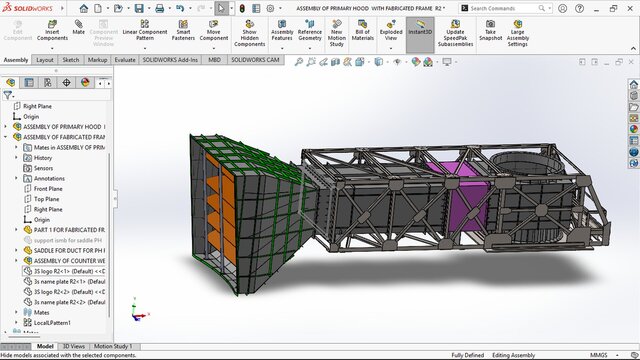Click Apply Scene icon
Screen dimensions: 640x360
tap(428, 62)
